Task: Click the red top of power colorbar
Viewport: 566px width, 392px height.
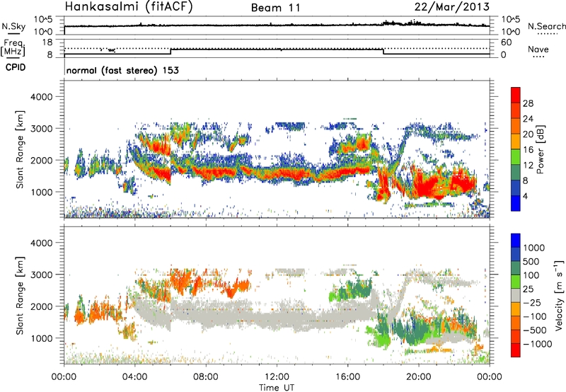Action: pyautogui.click(x=516, y=96)
